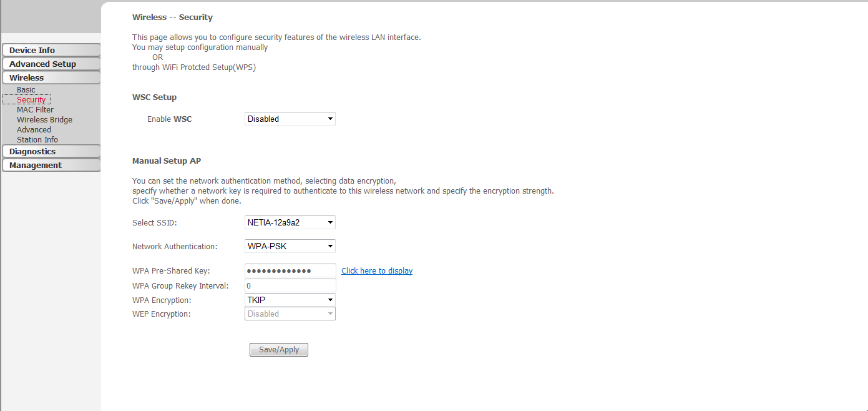Click the 'Click here to display' link
The width and height of the screenshot is (868, 411).
(377, 271)
